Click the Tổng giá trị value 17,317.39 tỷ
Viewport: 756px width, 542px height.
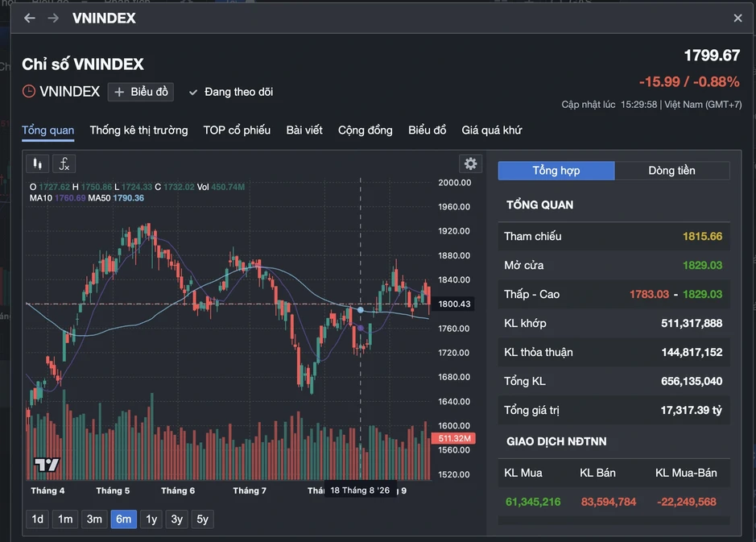(692, 410)
